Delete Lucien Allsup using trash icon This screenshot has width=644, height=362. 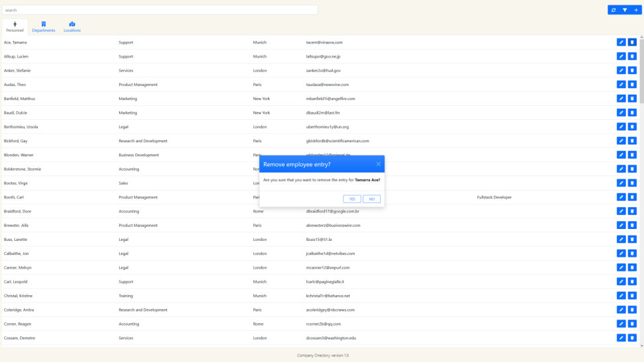click(x=632, y=56)
